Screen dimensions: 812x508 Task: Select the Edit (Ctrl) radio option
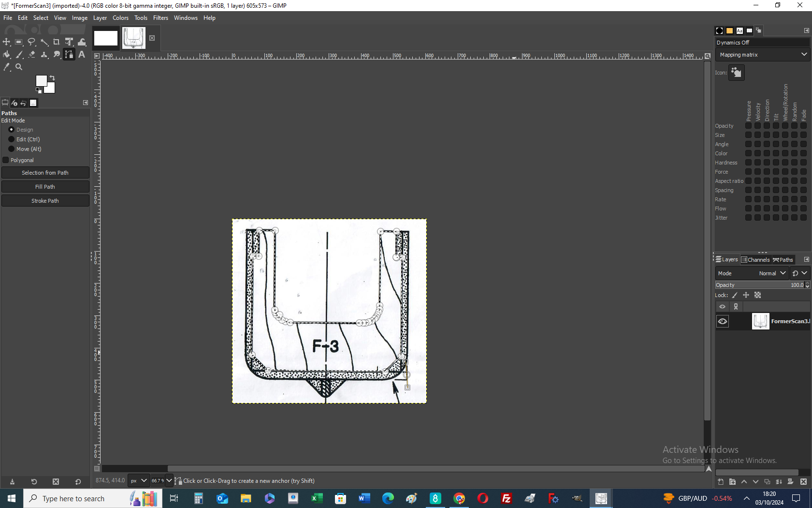[x=12, y=139]
